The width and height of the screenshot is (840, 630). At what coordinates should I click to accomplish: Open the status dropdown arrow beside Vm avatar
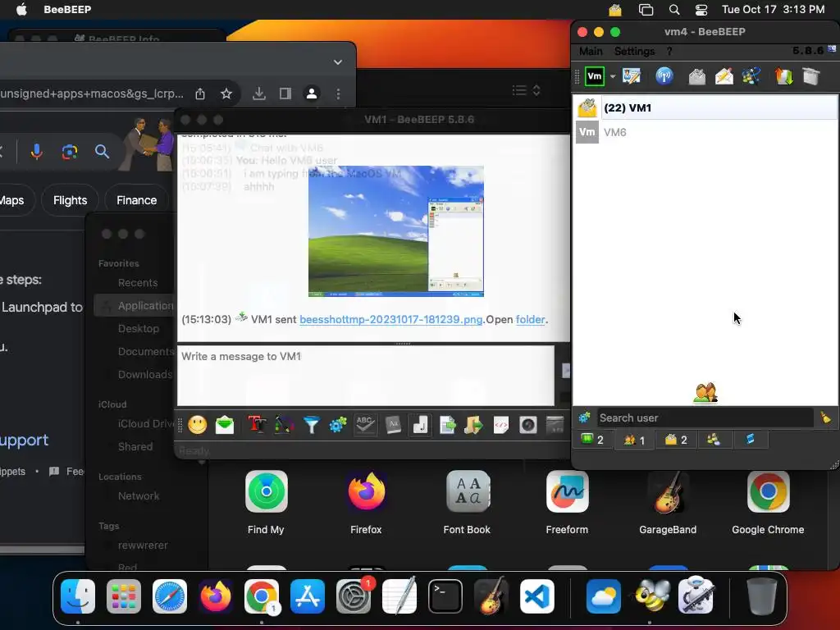pos(612,76)
